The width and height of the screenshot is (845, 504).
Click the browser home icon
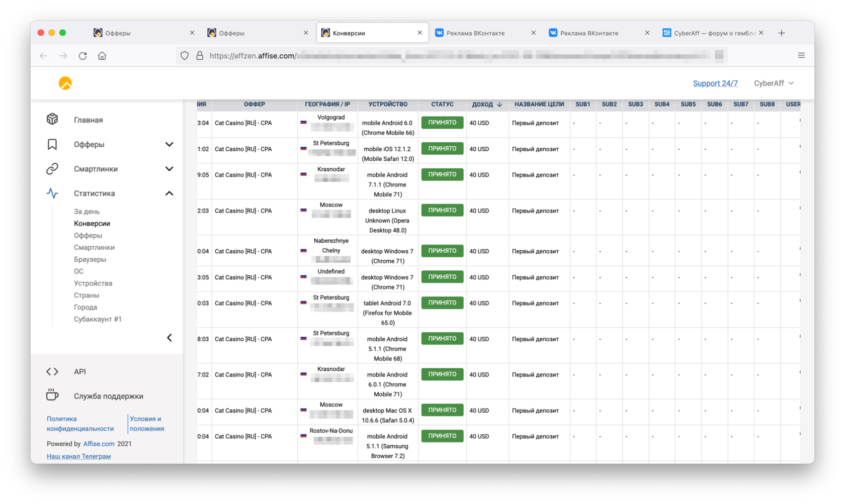102,56
